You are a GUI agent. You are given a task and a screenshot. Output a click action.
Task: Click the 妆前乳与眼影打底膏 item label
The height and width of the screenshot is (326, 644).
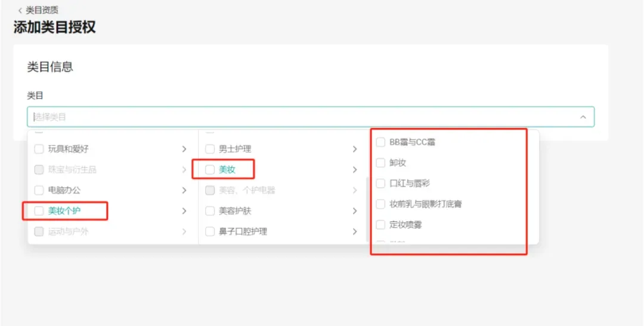[x=426, y=204]
